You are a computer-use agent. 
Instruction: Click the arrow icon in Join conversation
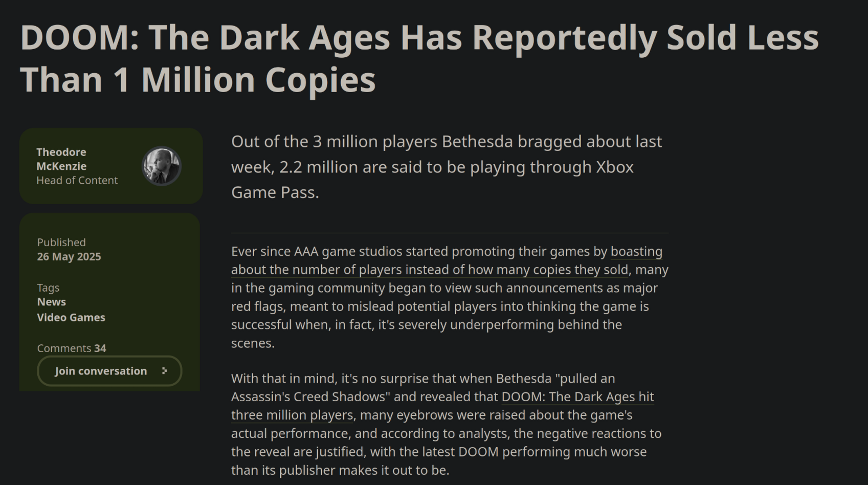coord(164,371)
